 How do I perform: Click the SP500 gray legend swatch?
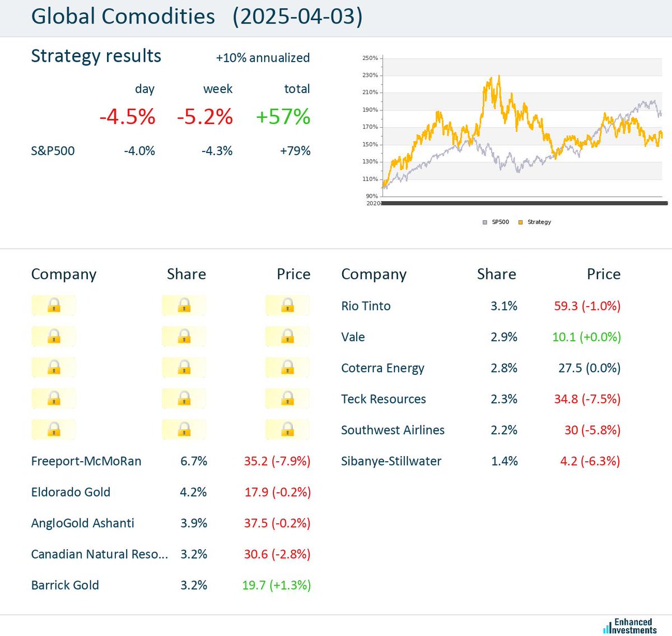pos(485,222)
